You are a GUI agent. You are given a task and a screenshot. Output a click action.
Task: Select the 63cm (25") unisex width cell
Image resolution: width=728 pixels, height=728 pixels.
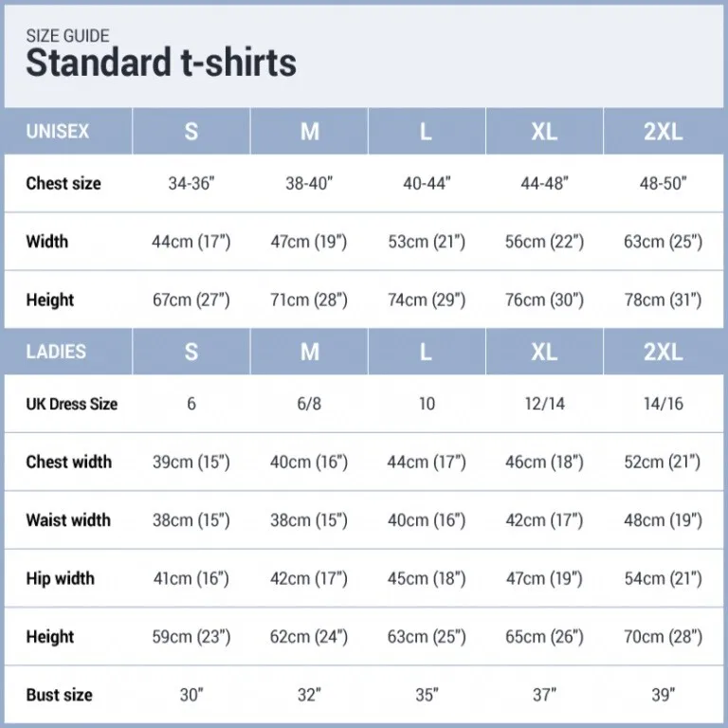point(663,242)
